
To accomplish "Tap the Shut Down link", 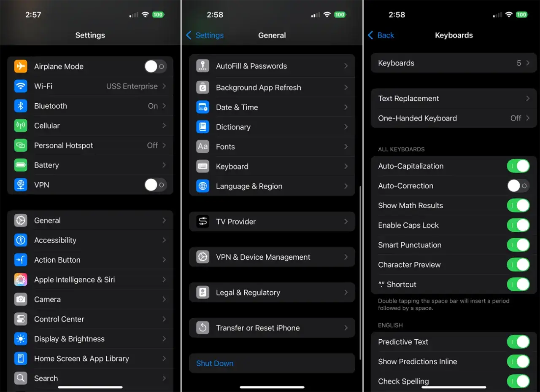I will 215,363.
